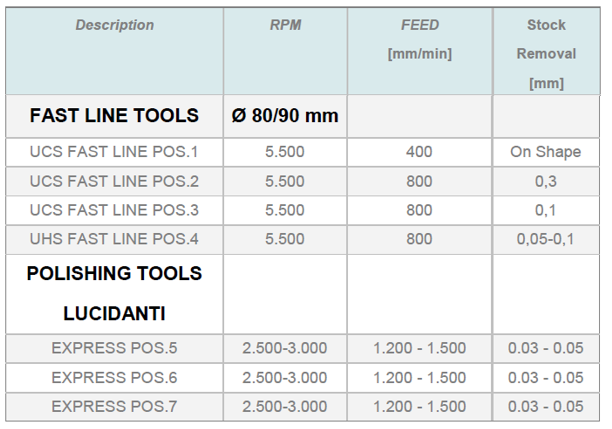Click the FAST LINE TOOLS section title
Image resolution: width=612 pixels, height=429 pixels.
(114, 116)
